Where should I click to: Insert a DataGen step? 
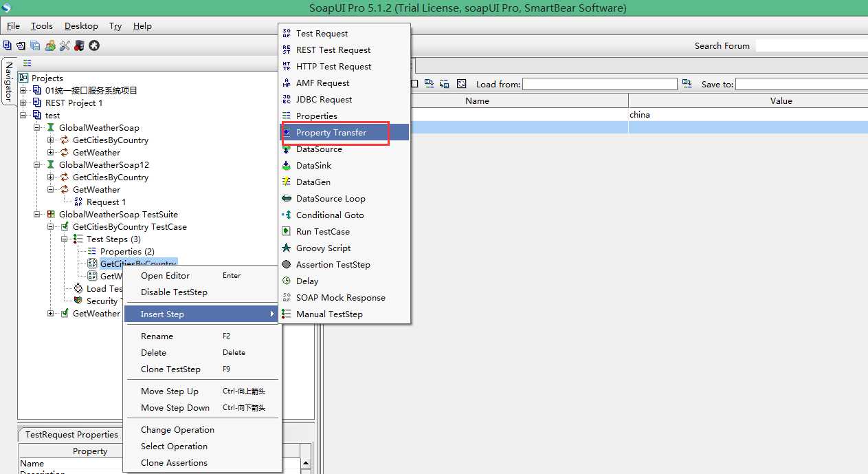(344, 182)
